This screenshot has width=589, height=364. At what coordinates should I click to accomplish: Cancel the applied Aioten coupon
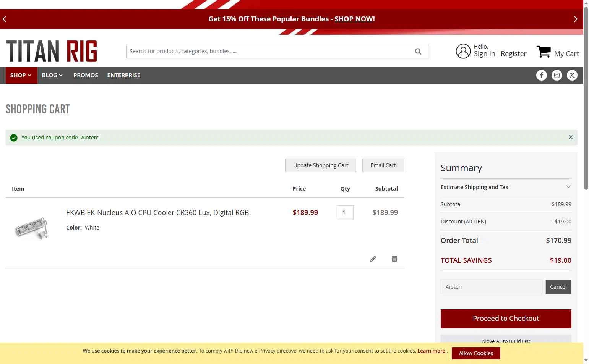(558, 287)
